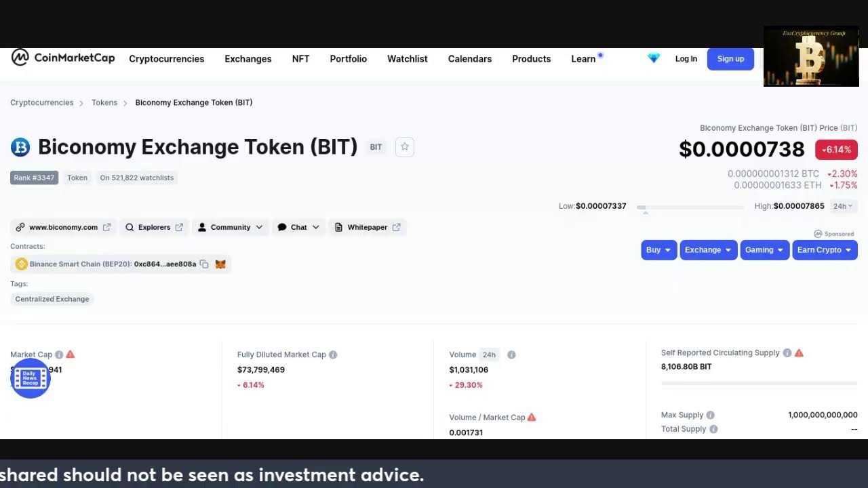The width and height of the screenshot is (868, 488).
Task: Expand Community dropdown
Action: [231, 228]
